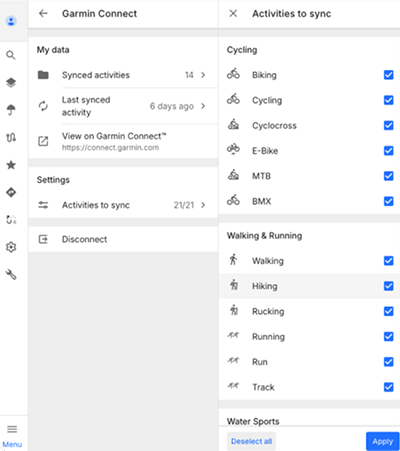Click the Last synced activity refresh icon
Viewport: 400px width, 451px height.
(x=43, y=106)
